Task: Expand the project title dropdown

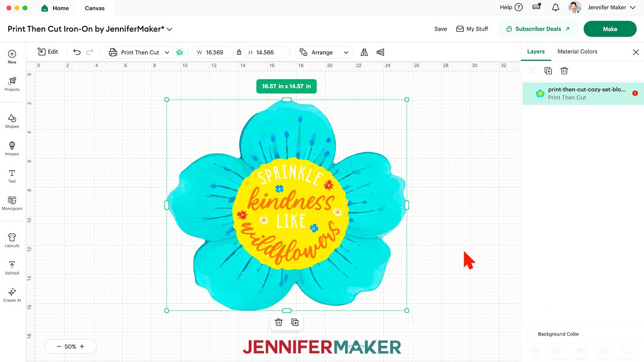Action: coord(170,29)
